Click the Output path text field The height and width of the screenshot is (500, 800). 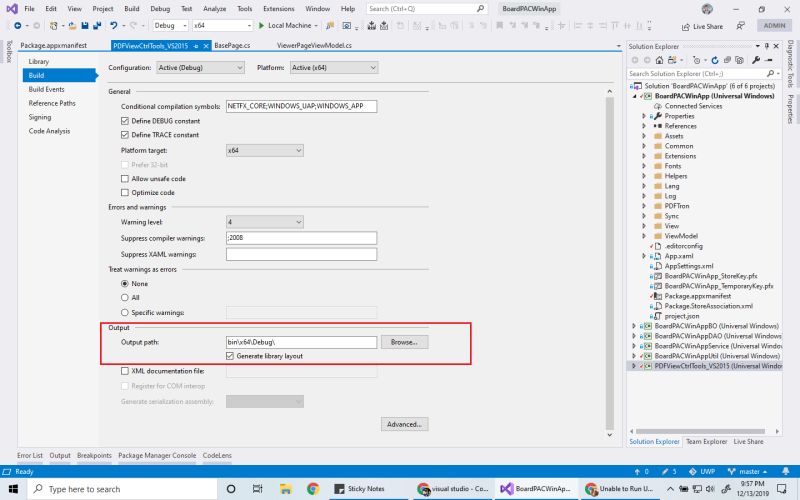pos(302,342)
